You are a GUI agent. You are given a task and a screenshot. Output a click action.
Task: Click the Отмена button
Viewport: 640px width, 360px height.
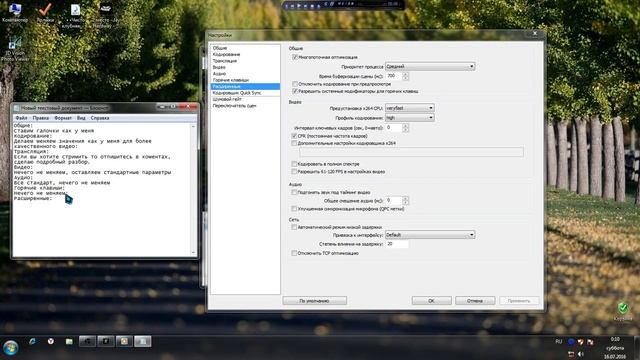point(475,301)
